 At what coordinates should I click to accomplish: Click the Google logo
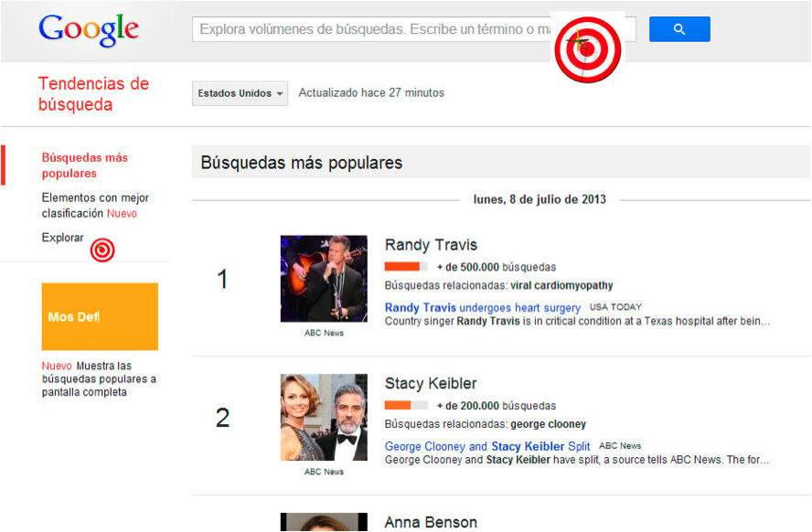89,30
